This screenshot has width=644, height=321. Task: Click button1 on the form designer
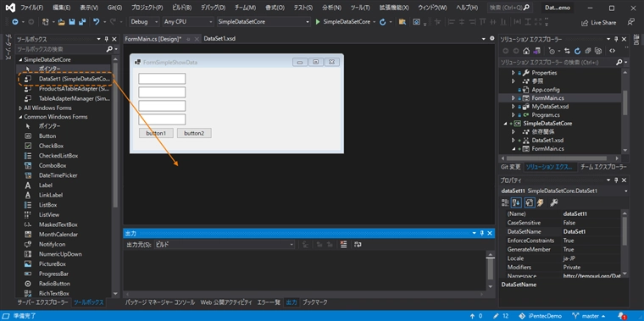coord(156,133)
